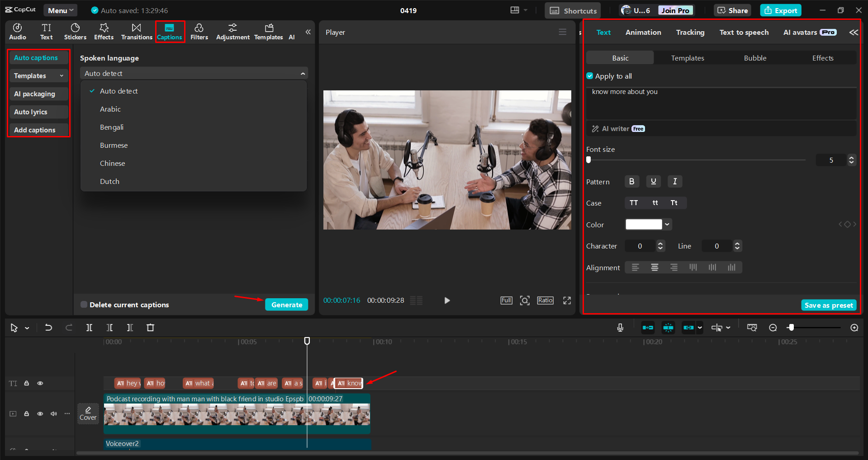The image size is (868, 460).
Task: Collapse the Spoken language dropdown
Action: [303, 73]
